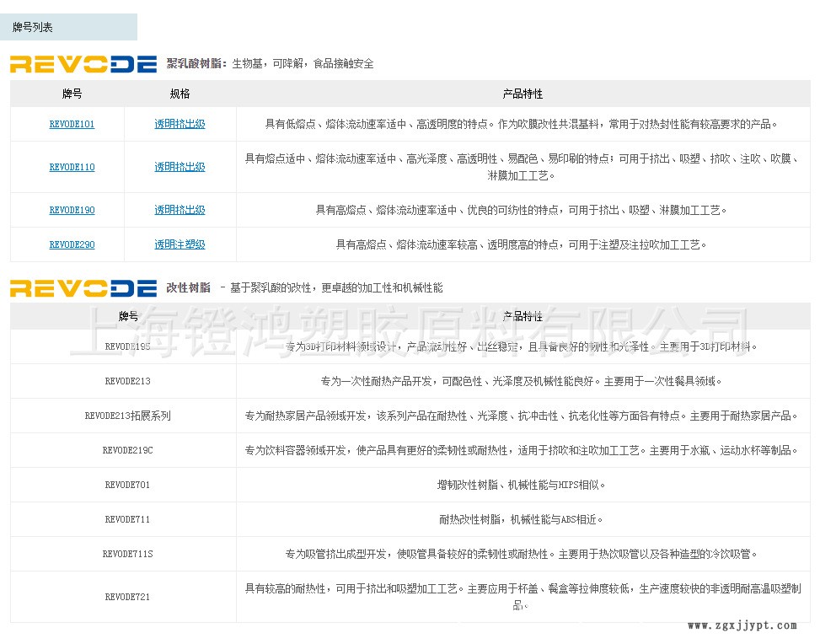Click 透明挤出级 link in the REVODE110 row
The image size is (820, 644).
pos(180,167)
